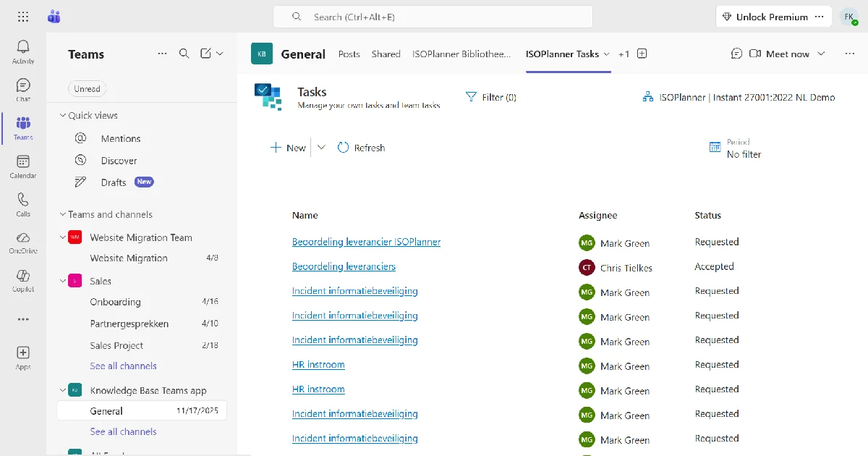Open the FK profile avatar
This screenshot has width=868, height=456.
click(x=848, y=17)
